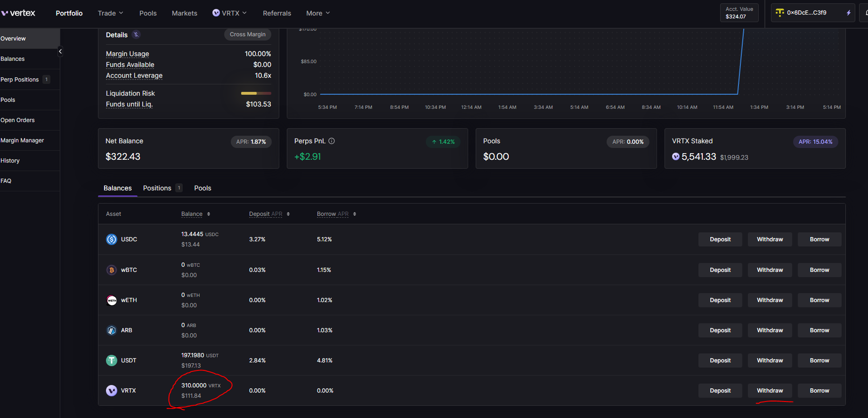Withdraw USDT
This screenshot has width=868, height=418.
coord(770,361)
